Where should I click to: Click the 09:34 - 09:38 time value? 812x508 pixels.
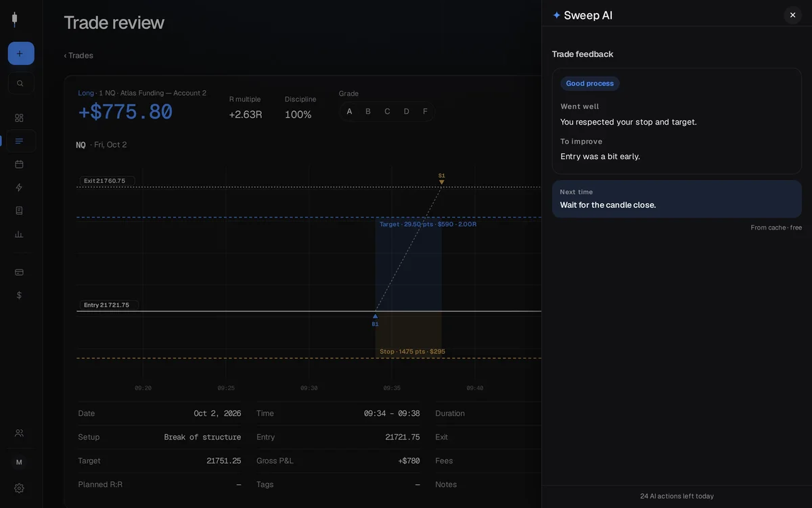[x=392, y=413]
